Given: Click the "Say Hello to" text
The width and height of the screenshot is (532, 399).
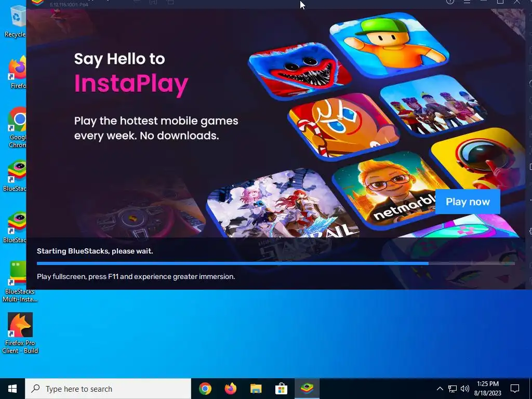Looking at the screenshot, I should [x=119, y=59].
